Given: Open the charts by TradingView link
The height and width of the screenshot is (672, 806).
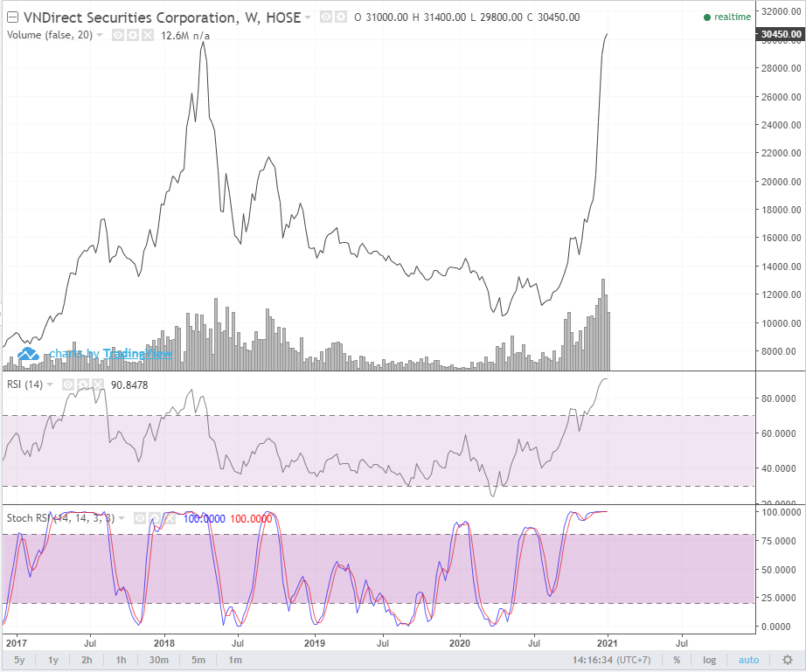Looking at the screenshot, I should point(110,353).
